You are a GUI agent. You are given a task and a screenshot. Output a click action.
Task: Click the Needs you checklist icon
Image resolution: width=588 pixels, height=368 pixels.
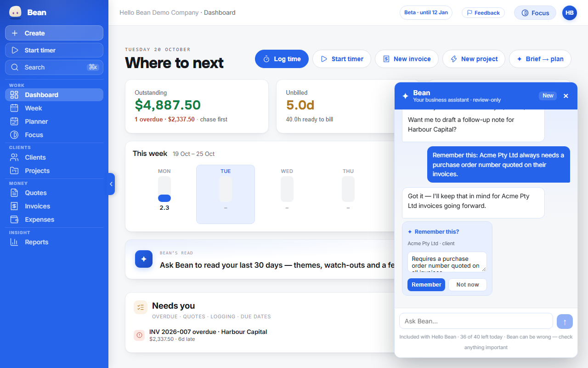click(141, 307)
